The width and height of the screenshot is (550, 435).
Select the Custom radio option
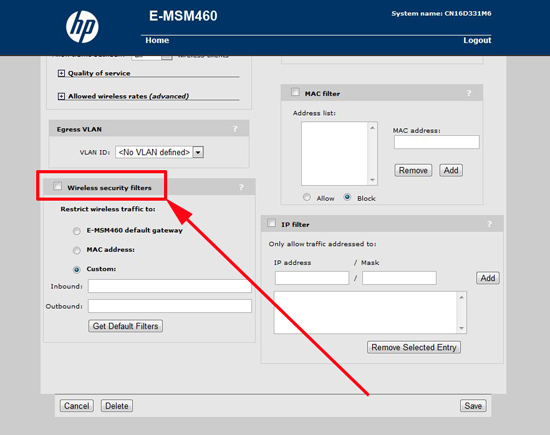tap(76, 270)
